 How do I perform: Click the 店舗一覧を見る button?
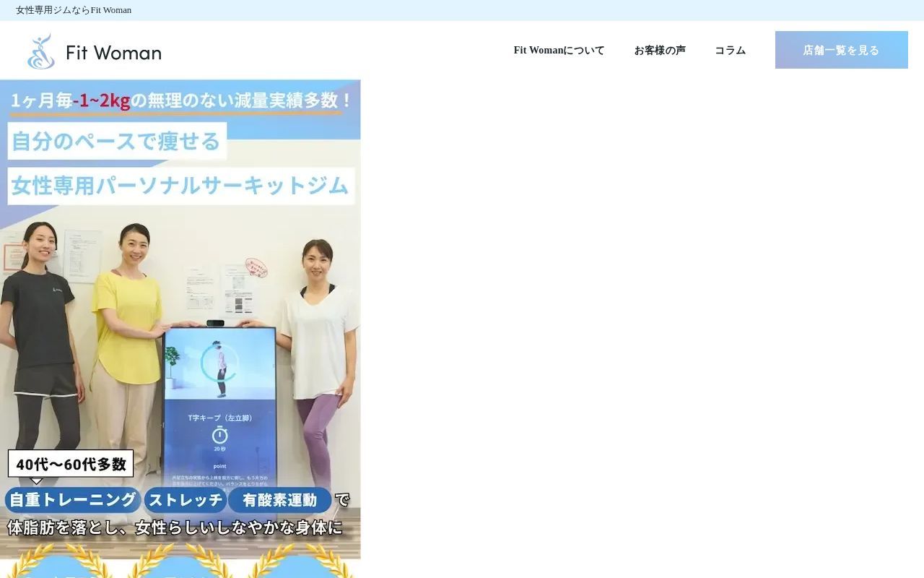841,50
